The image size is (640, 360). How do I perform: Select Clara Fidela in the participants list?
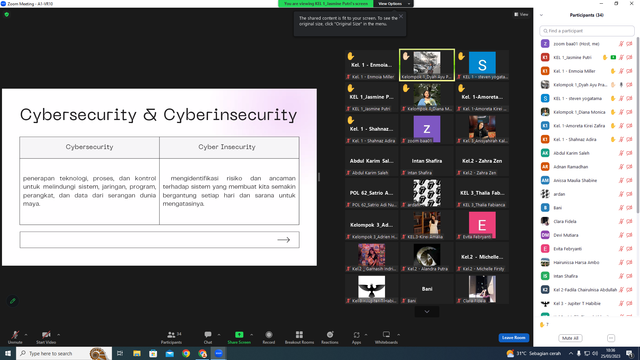[587, 221]
